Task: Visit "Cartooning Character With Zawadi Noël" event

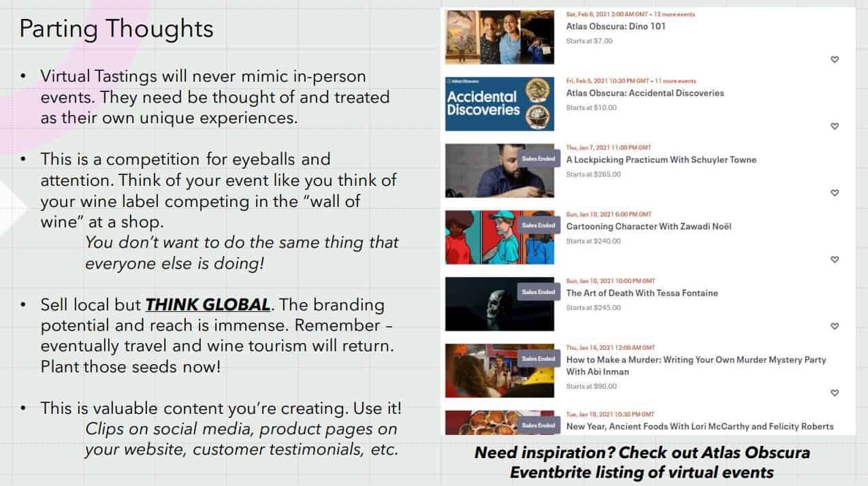Action: tap(649, 227)
